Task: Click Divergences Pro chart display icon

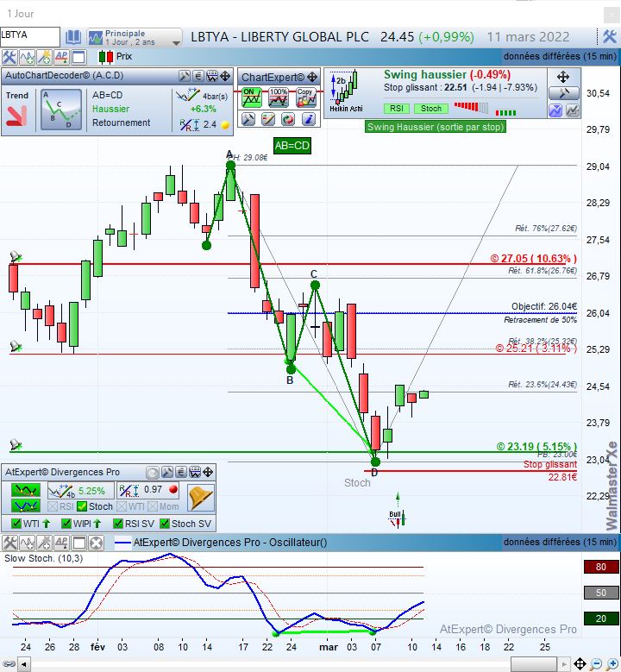Action: (195, 473)
